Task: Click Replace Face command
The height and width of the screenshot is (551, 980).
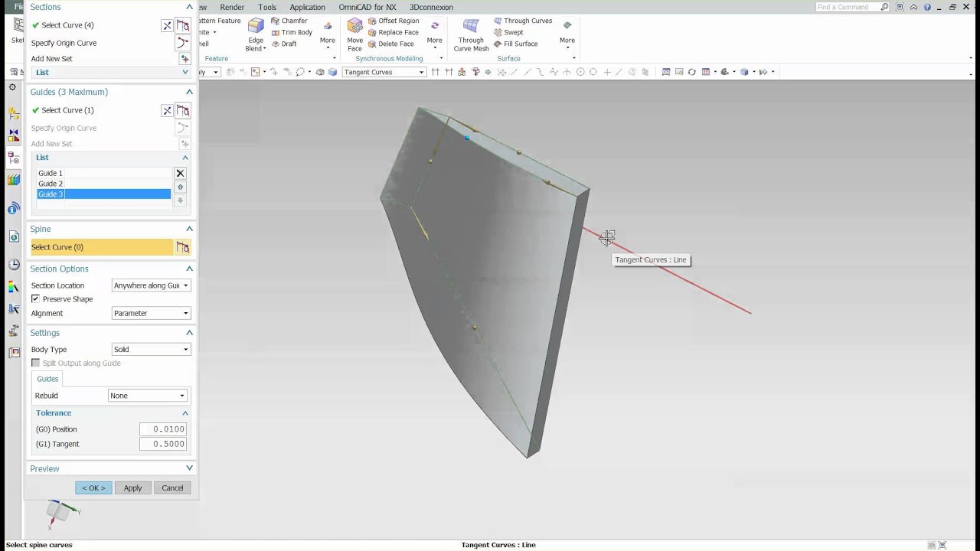Action: click(x=394, y=32)
